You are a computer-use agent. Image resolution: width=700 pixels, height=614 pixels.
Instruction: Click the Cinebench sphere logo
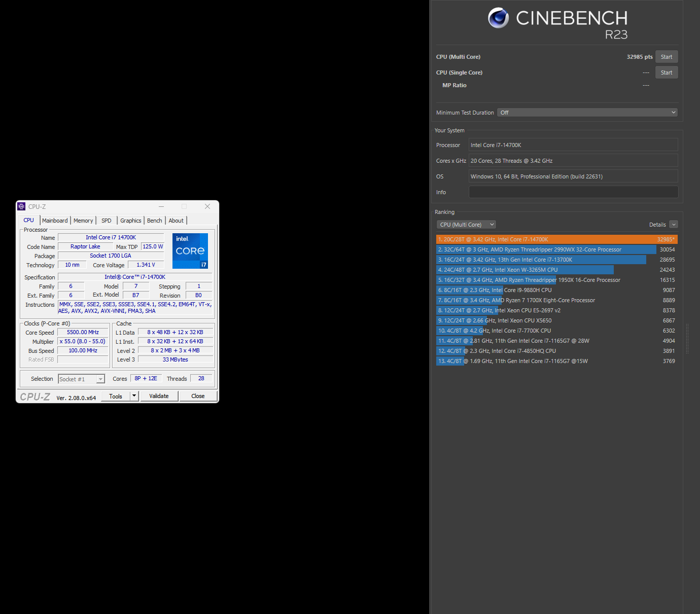(x=499, y=18)
